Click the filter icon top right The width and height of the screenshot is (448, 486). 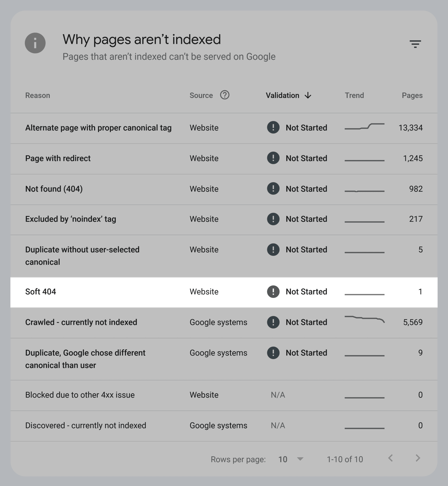click(415, 44)
